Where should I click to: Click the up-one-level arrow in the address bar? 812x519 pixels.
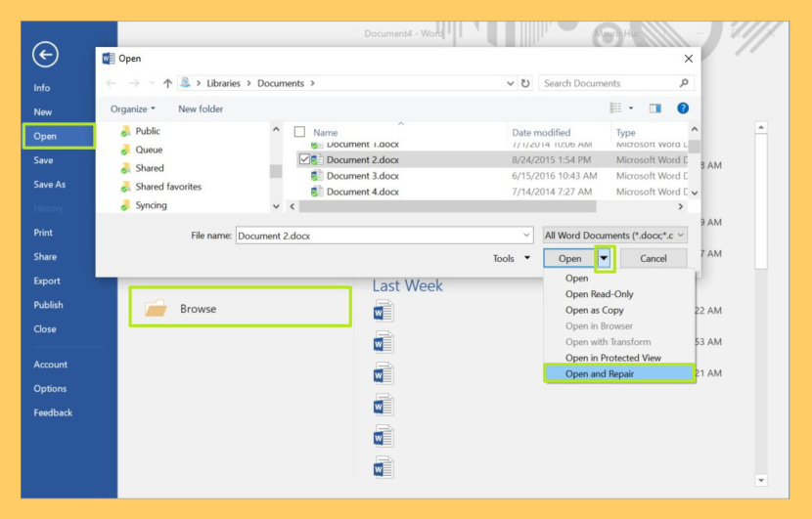tap(167, 84)
